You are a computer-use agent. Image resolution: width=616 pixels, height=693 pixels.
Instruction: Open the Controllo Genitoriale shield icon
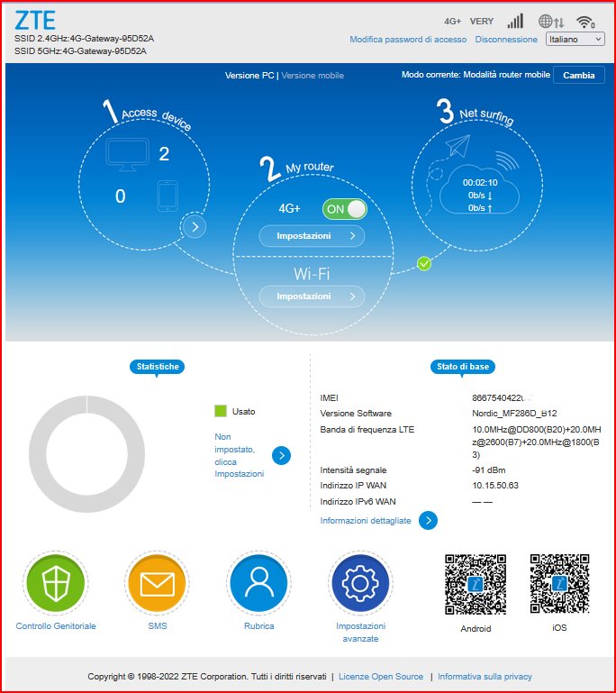click(55, 585)
